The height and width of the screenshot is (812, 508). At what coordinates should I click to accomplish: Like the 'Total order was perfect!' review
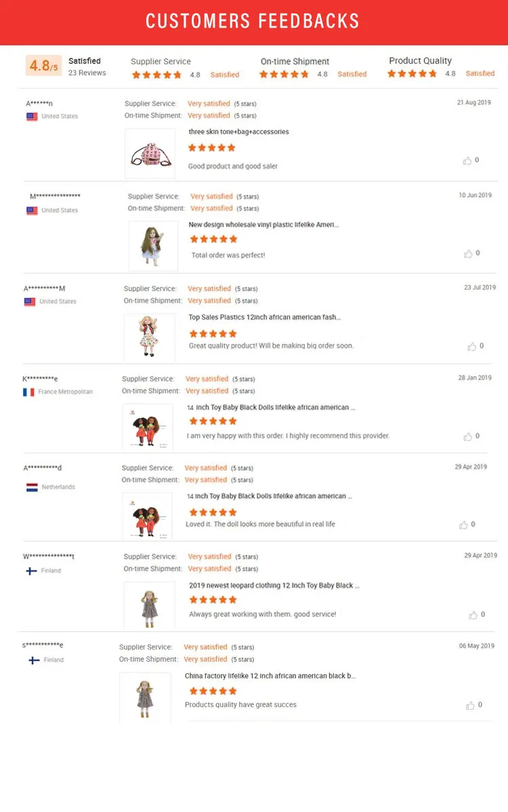point(468,254)
